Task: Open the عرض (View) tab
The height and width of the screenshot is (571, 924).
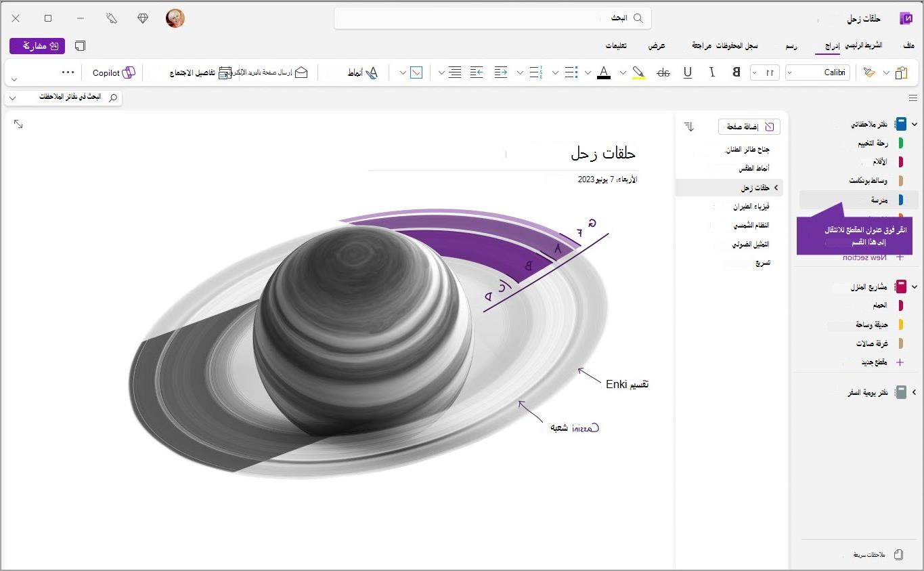Action: (x=657, y=45)
